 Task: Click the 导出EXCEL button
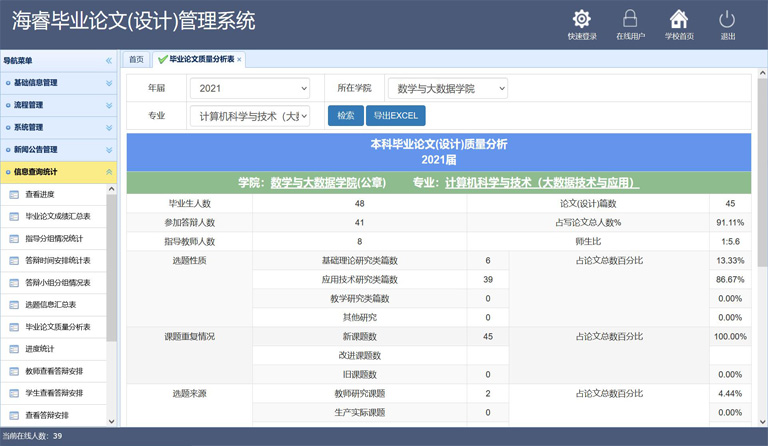pos(396,116)
